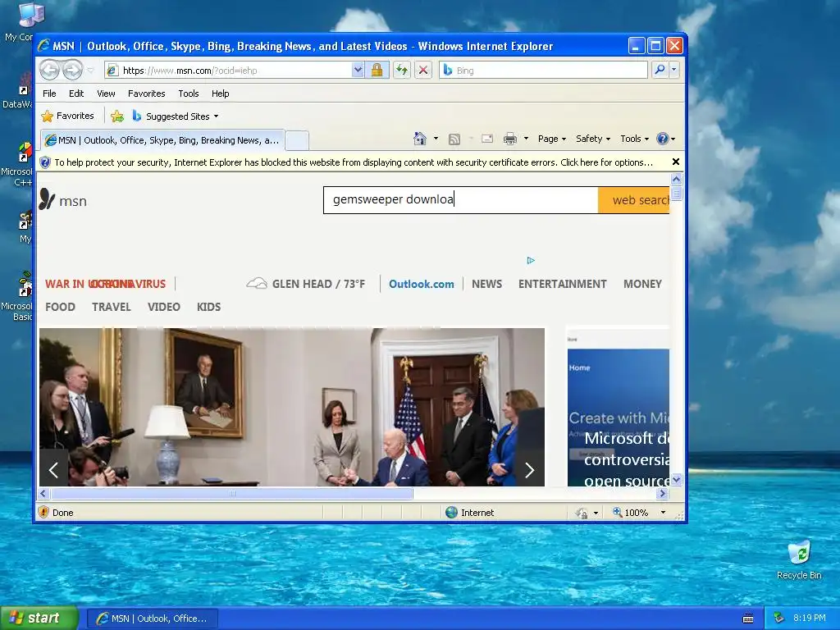
Task: Click the msn logo
Action: coord(63,200)
